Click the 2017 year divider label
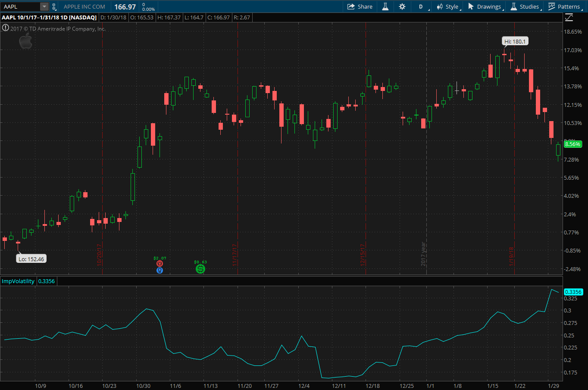 (423, 254)
